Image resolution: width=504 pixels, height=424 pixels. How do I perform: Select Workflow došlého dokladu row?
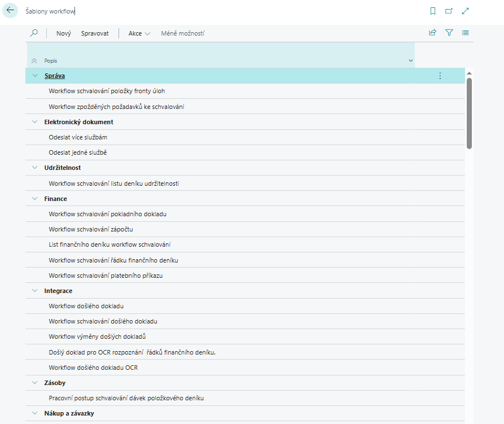tap(245, 306)
